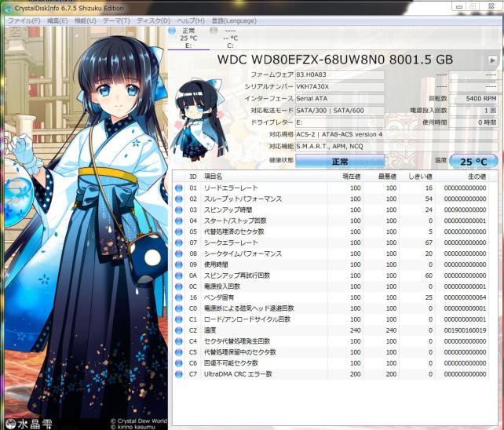The image size is (504, 430).
Task: Open the 機能(U) menu
Action: [86, 21]
